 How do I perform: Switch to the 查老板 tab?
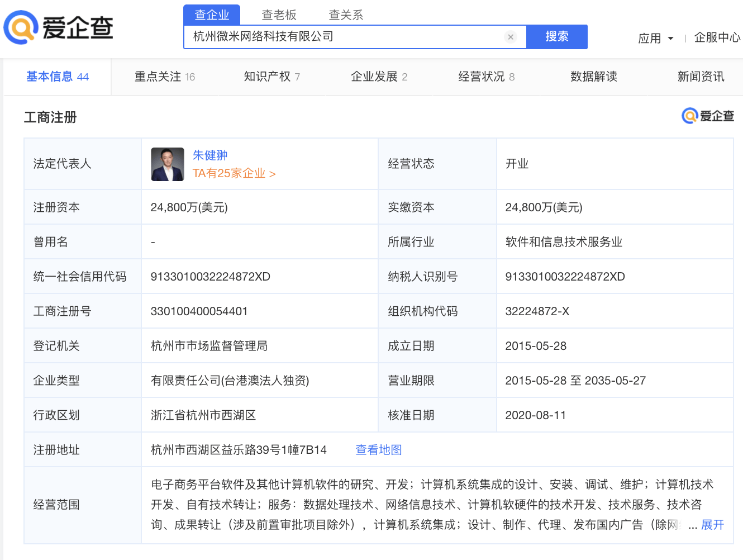[278, 15]
